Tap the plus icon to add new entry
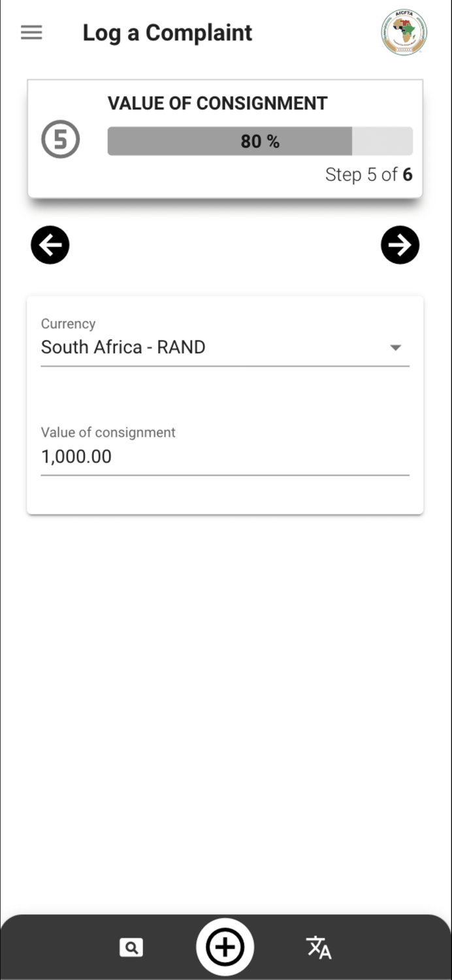The height and width of the screenshot is (980, 452). pyautogui.click(x=225, y=946)
